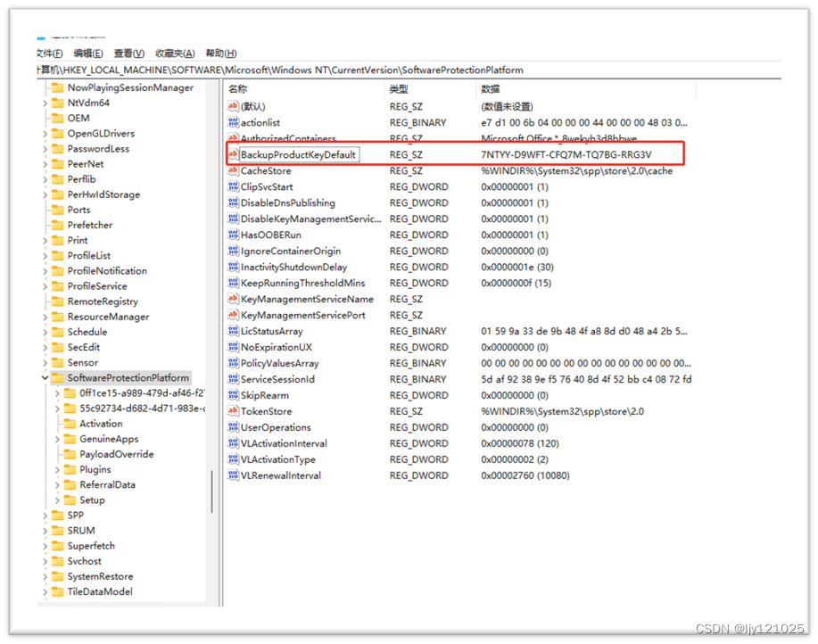818x644 pixels.
Task: Open the 收藏夹(A) menu
Action: [x=175, y=53]
